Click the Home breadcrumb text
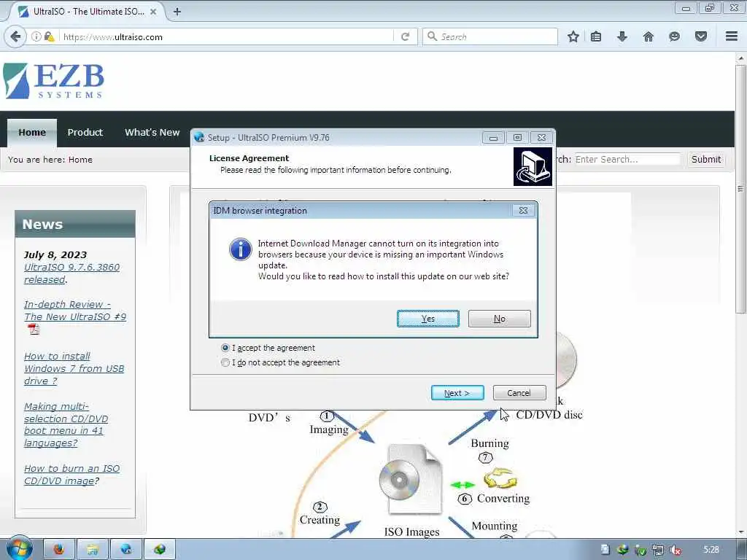This screenshot has width=747, height=560. coord(80,160)
